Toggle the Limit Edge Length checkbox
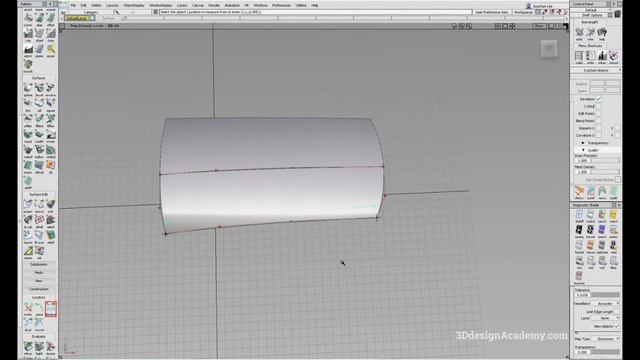The image size is (640, 360). pos(618,311)
